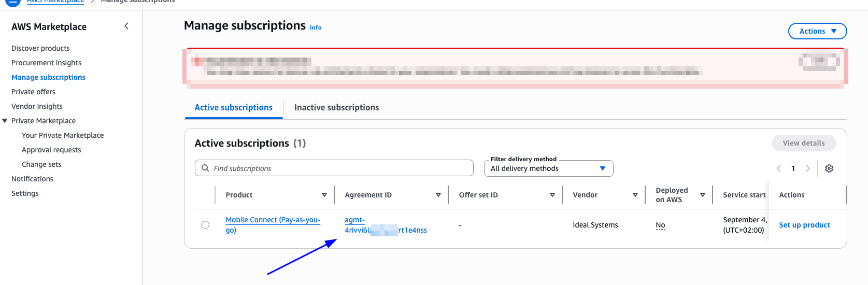The width and height of the screenshot is (868, 285).
Task: Open Mobile Connect (Pay-as-you-go) product link
Action: tap(273, 225)
